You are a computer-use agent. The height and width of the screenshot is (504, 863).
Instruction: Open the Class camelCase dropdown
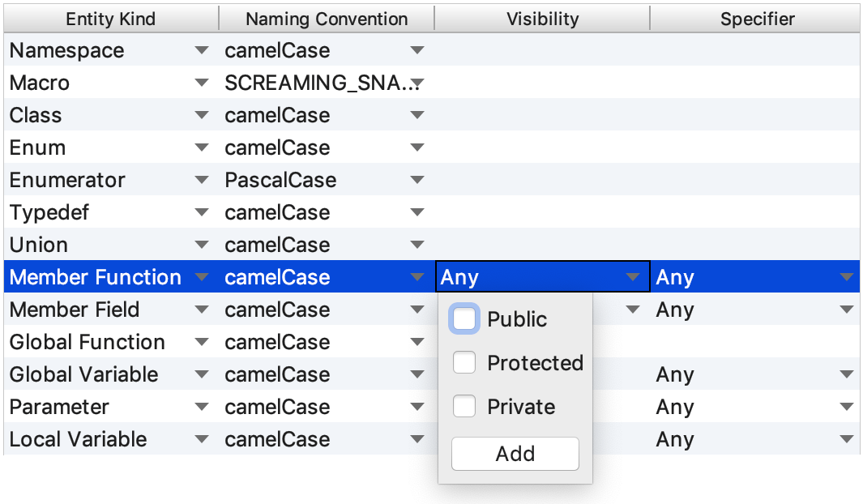[417, 115]
